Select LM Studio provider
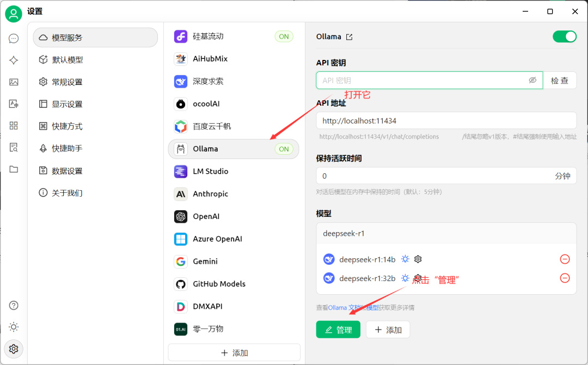 click(x=233, y=172)
